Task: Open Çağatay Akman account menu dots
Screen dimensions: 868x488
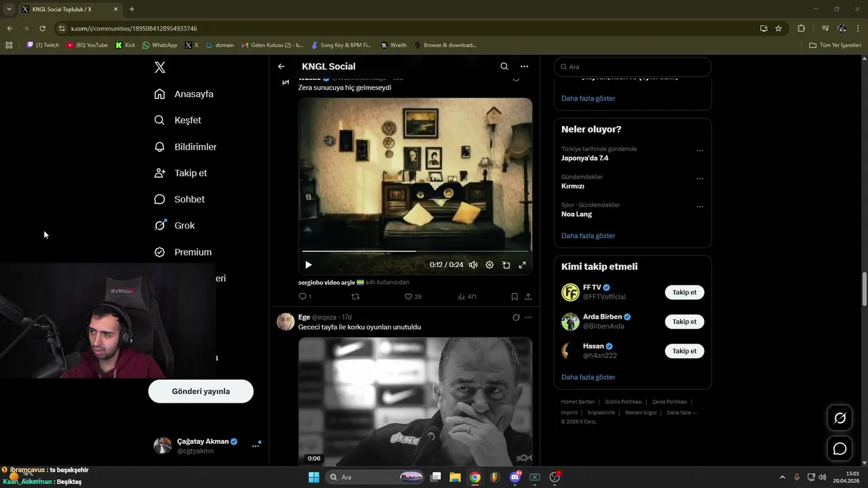Action: 256,445
